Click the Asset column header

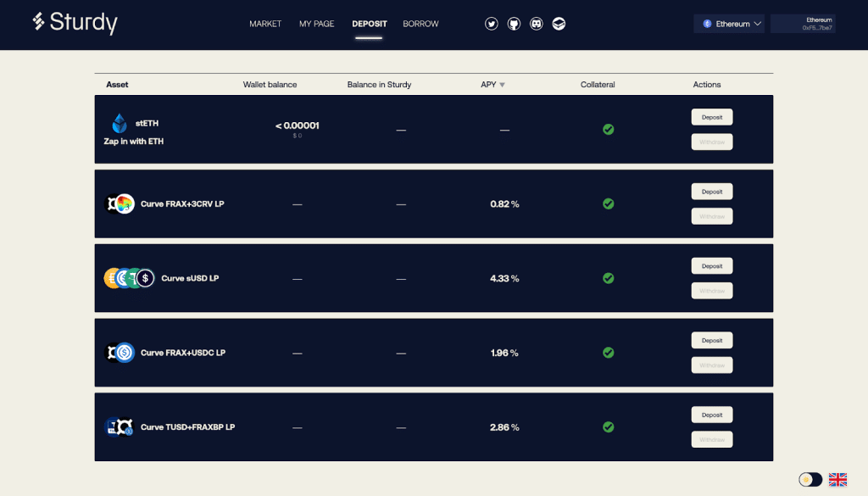click(x=117, y=85)
